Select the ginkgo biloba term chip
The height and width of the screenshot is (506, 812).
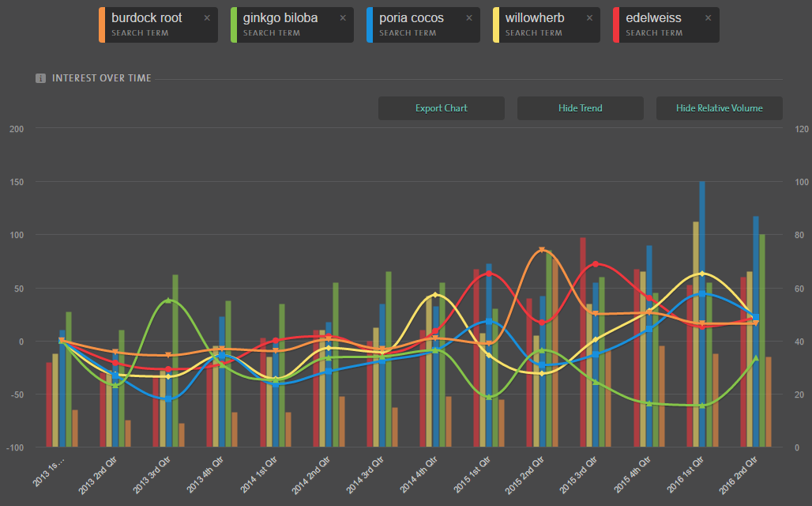[x=284, y=25]
